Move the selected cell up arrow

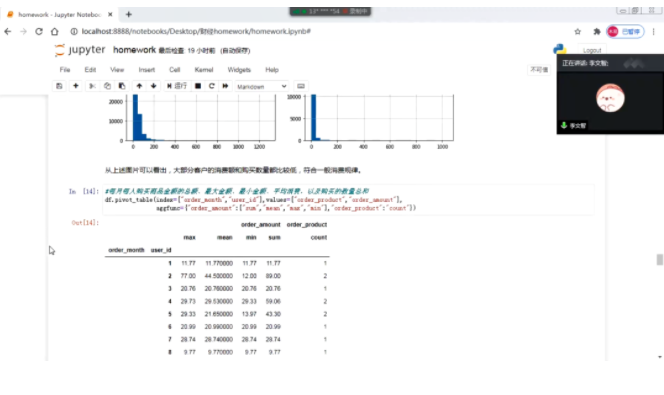(x=139, y=86)
